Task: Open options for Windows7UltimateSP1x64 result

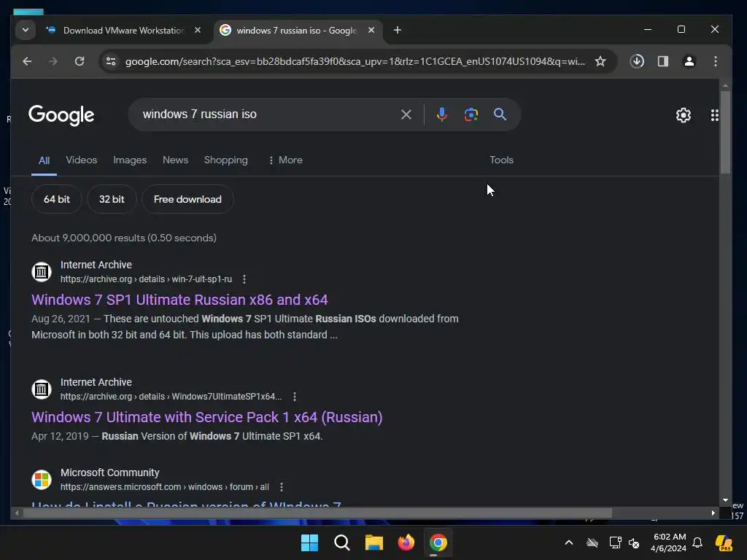Action: coord(295,397)
